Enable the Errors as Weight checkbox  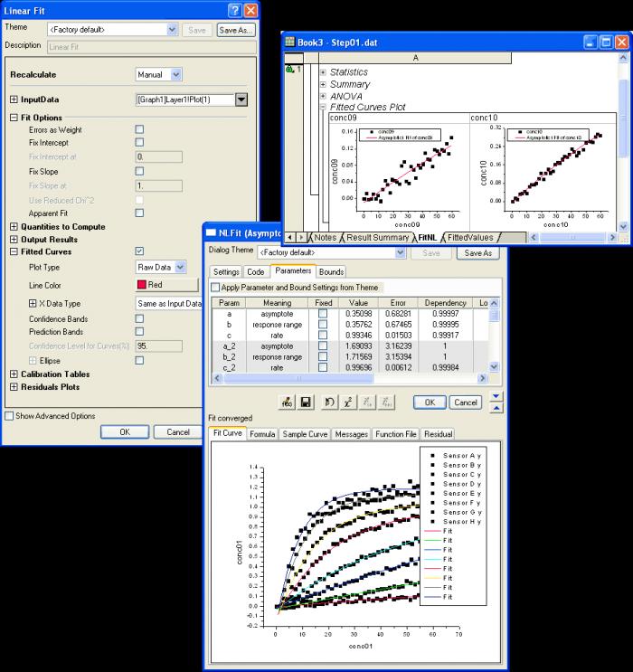[x=139, y=129]
